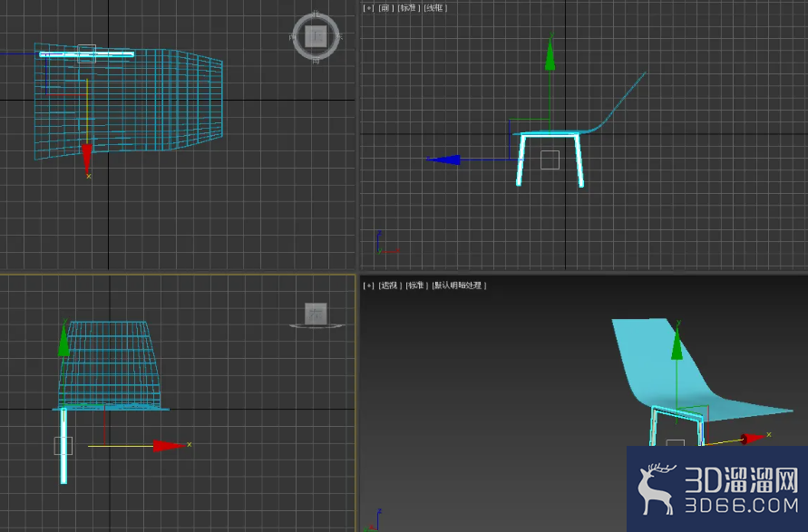This screenshot has width=808, height=532.
Task: Open the [+] general menu of the front viewport
Action: coord(368,8)
